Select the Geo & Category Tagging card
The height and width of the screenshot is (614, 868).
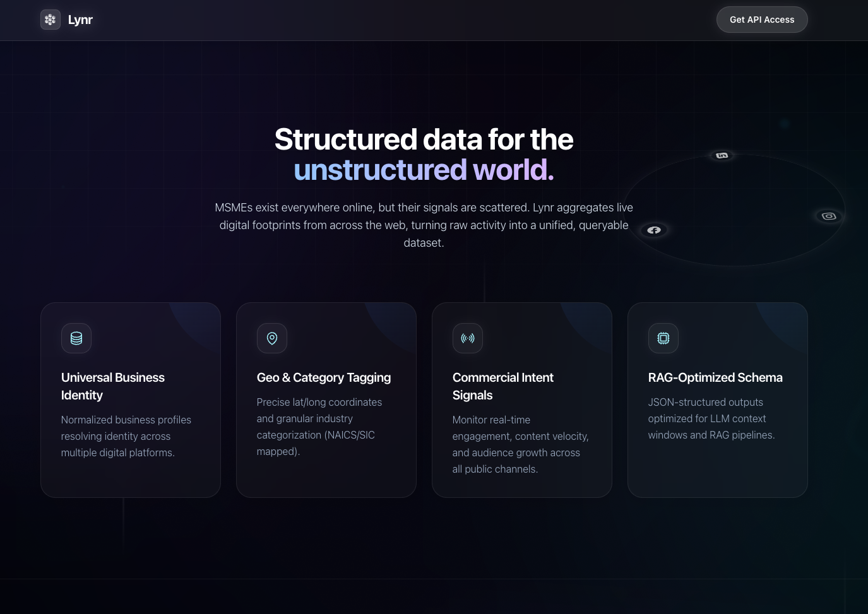tap(326, 399)
